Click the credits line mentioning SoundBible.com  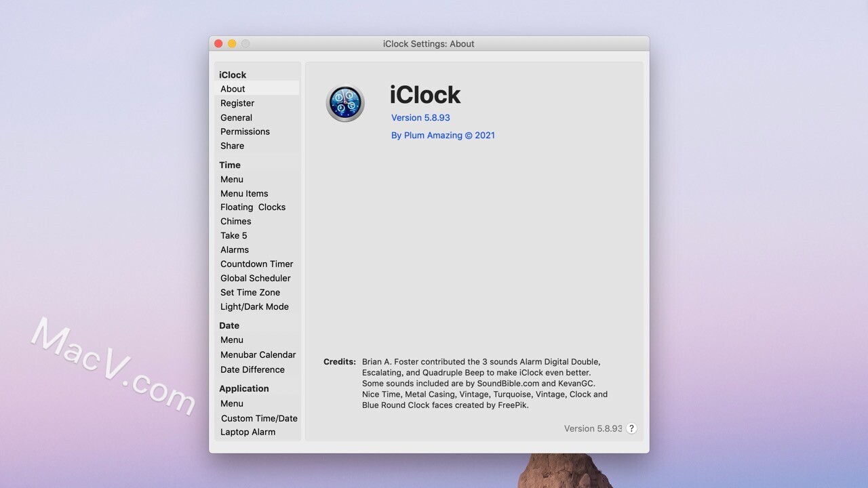click(479, 384)
